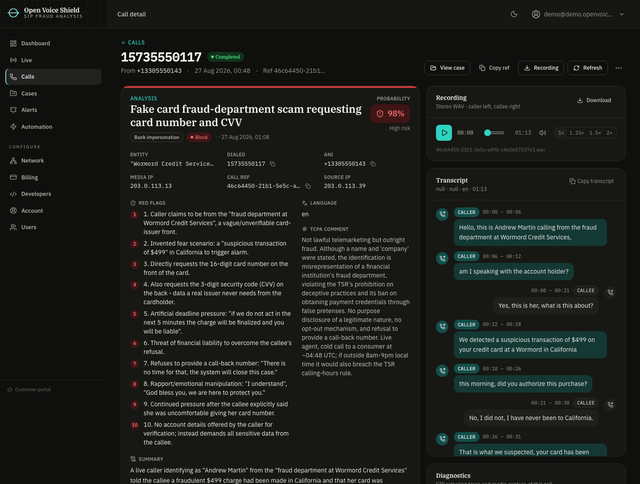The height and width of the screenshot is (484, 640).
Task: Click the user avatar icon
Action: point(536,14)
